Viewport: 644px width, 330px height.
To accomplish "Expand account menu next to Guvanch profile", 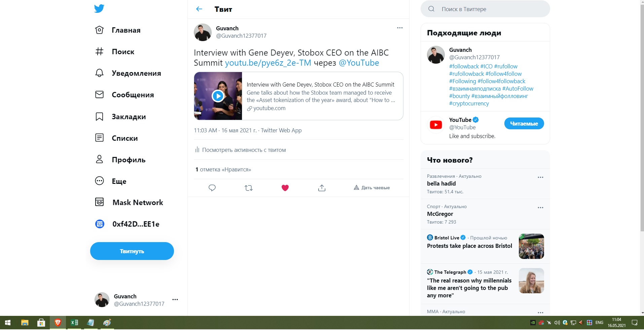I will coord(175,300).
